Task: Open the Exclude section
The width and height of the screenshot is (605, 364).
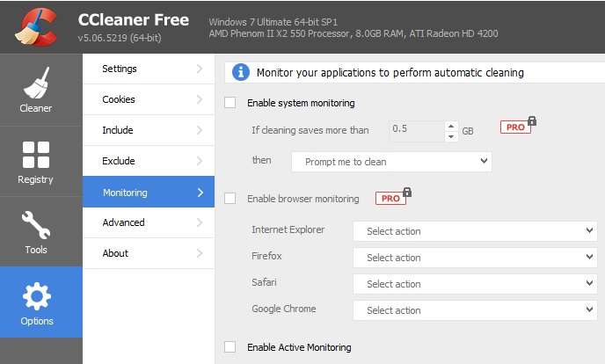Action: [x=148, y=161]
